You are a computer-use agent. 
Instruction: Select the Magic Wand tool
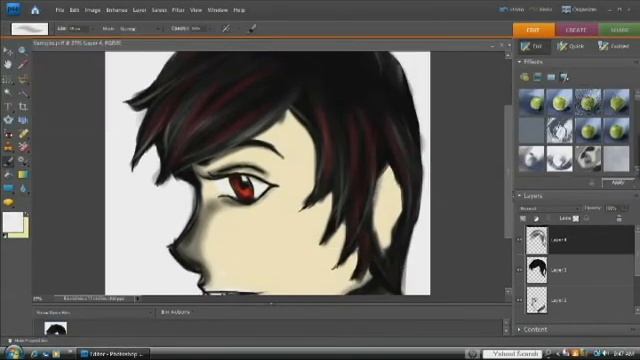8,93
